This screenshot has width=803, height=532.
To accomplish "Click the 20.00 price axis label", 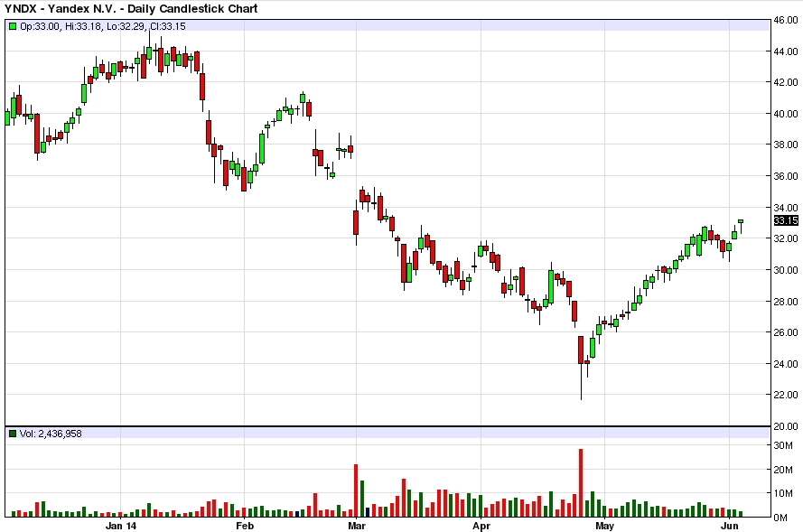I will (x=786, y=426).
